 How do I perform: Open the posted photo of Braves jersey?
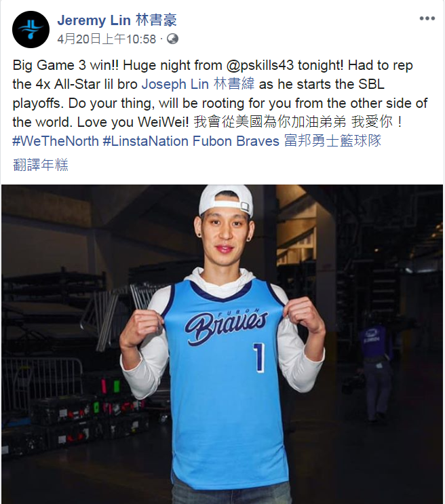(222, 344)
